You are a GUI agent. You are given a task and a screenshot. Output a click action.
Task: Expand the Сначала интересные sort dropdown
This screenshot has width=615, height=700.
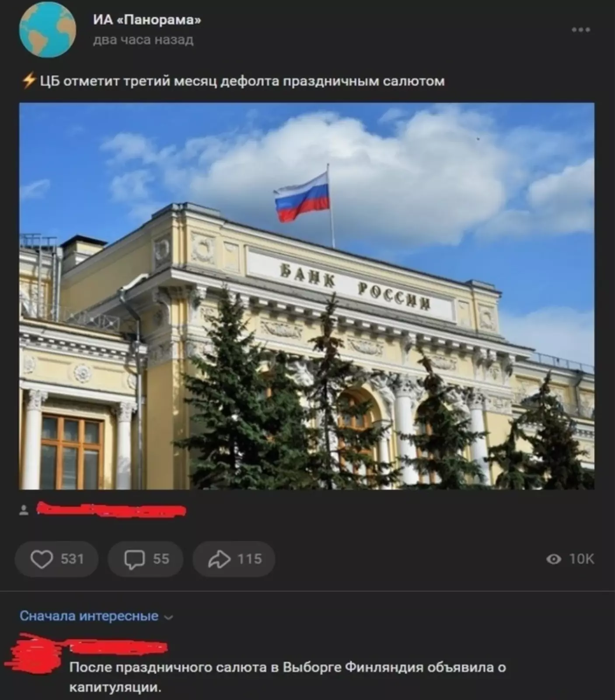click(96, 616)
